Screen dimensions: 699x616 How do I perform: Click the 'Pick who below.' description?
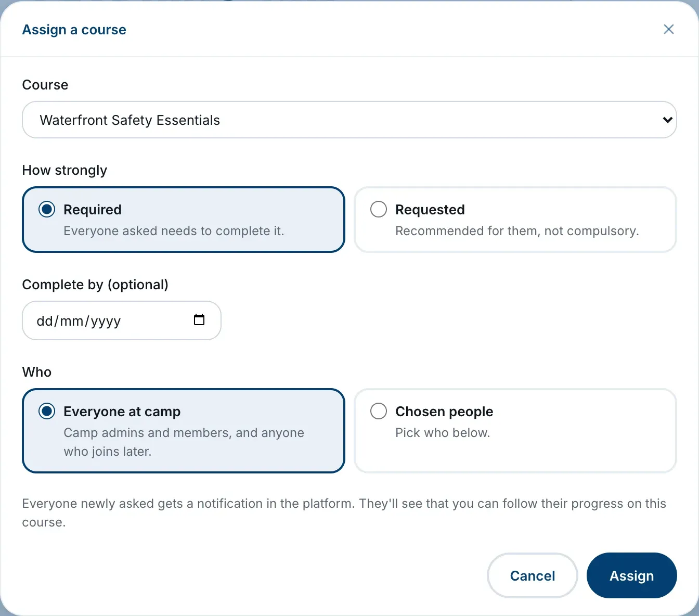(x=443, y=433)
